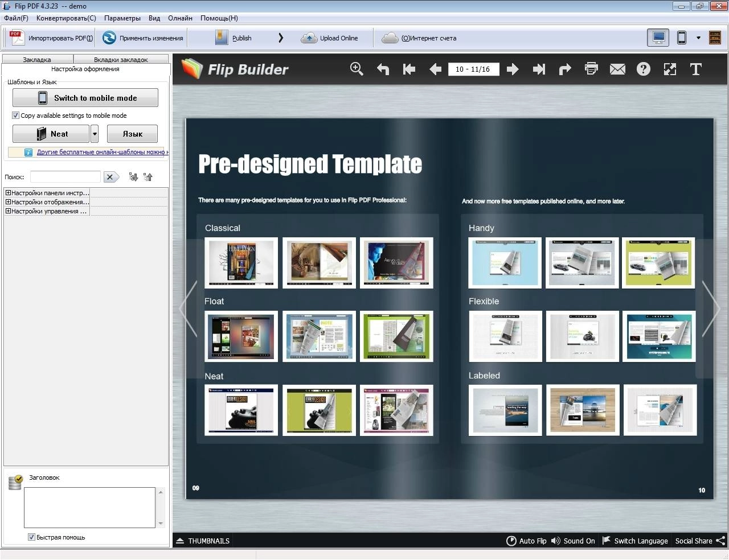Open the Помощь(H) menu
Image resolution: width=729 pixels, height=560 pixels.
(219, 18)
